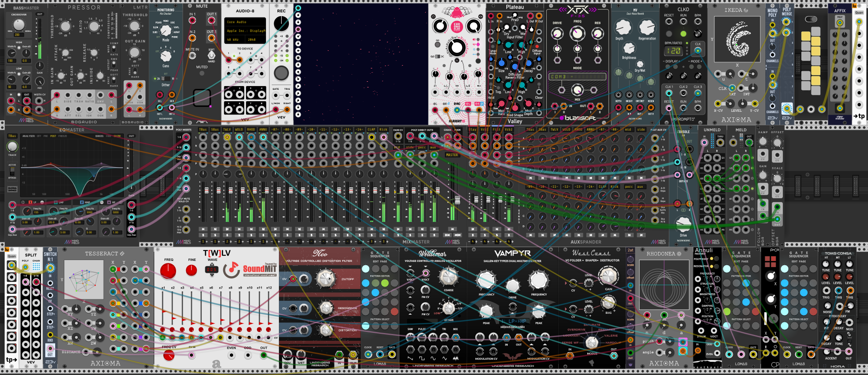Click the Crossover knob on BassMaster
This screenshot has width=868, height=375.
[x=19, y=25]
